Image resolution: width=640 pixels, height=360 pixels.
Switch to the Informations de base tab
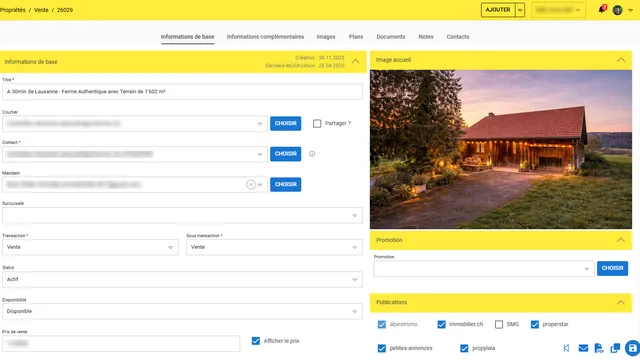[x=187, y=37]
